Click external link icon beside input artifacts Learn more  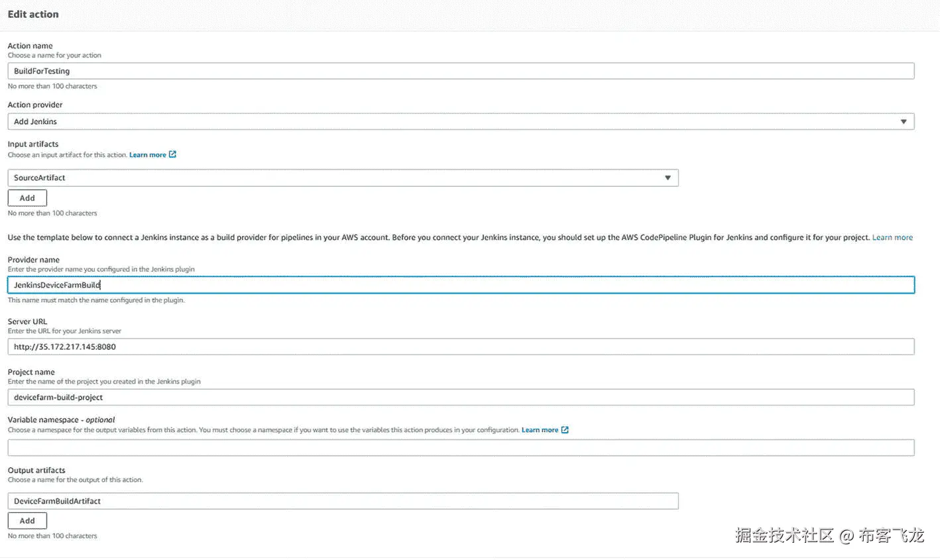coord(172,154)
